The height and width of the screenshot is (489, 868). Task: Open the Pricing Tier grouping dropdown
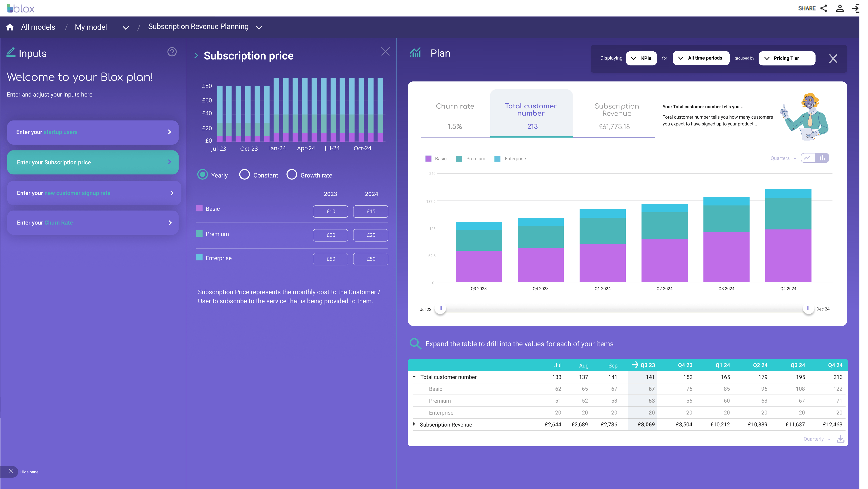(787, 58)
